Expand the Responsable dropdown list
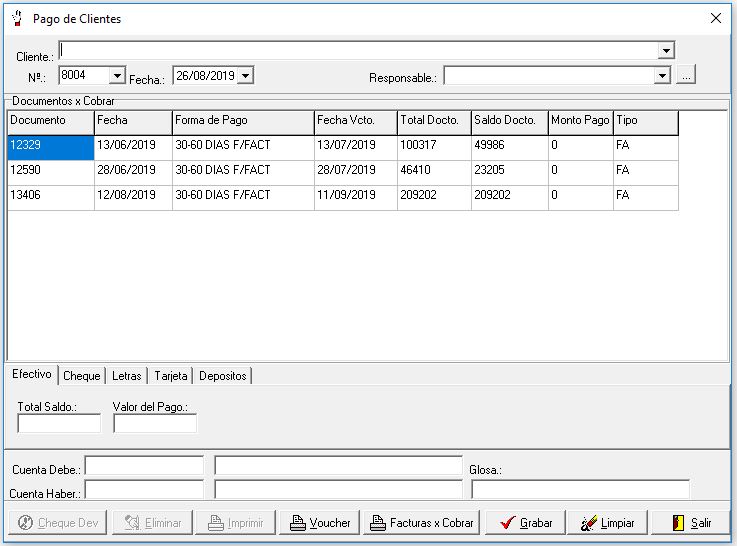The width and height of the screenshot is (737, 546). (661, 76)
